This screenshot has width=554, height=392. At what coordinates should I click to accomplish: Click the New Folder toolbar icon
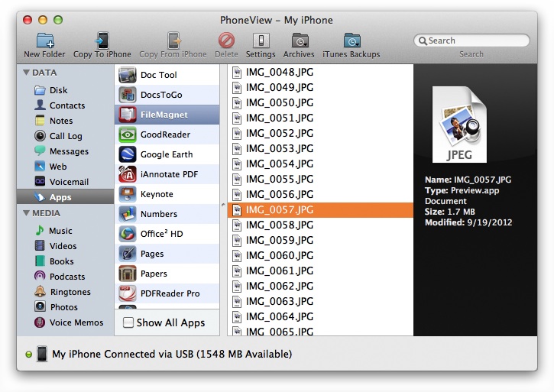coord(43,40)
